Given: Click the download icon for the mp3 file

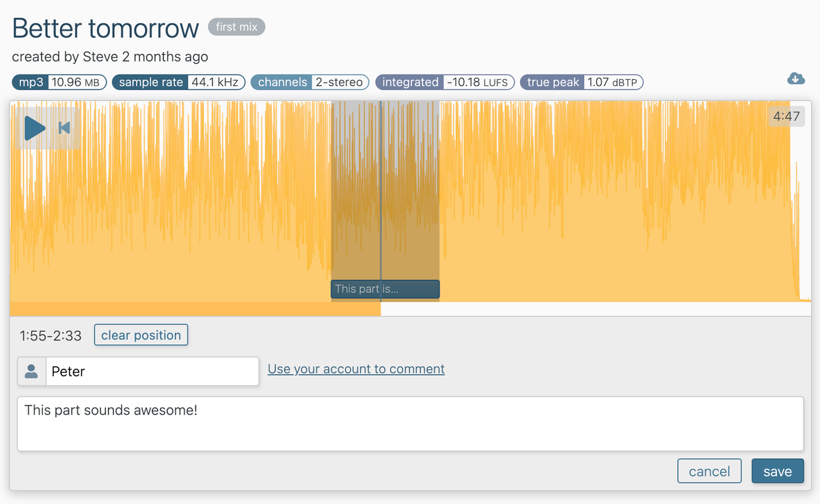Looking at the screenshot, I should click(795, 79).
